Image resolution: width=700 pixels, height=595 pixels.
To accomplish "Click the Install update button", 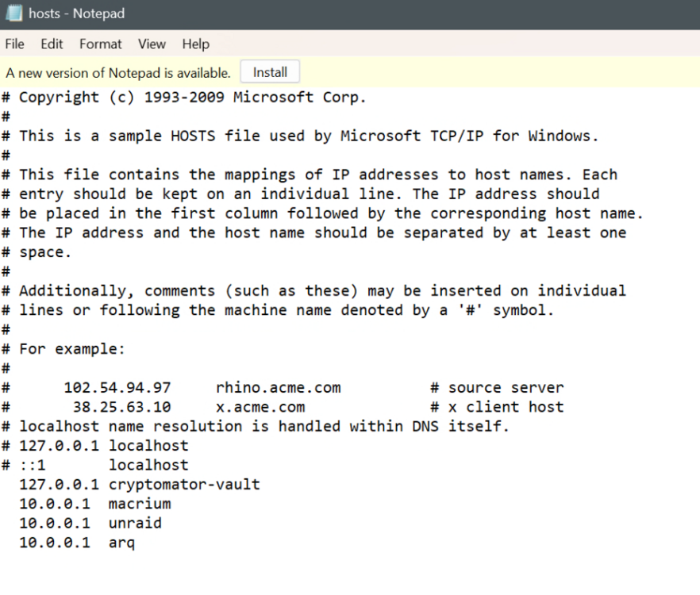I will click(x=270, y=72).
